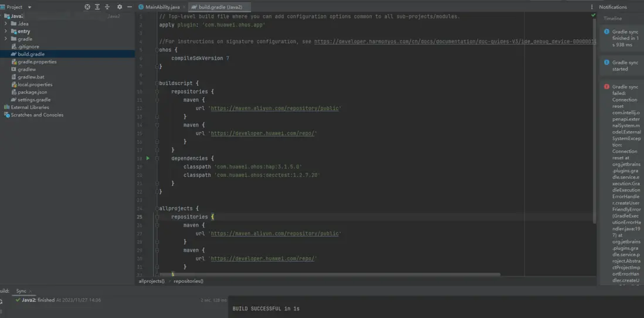
Task: Click red error icon of sync failed notification
Action: [x=606, y=87]
